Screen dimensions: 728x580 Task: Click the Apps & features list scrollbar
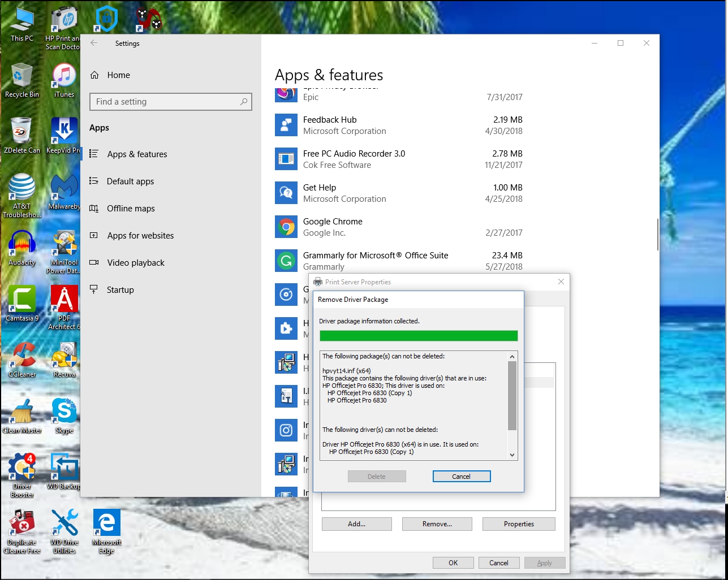click(657, 235)
